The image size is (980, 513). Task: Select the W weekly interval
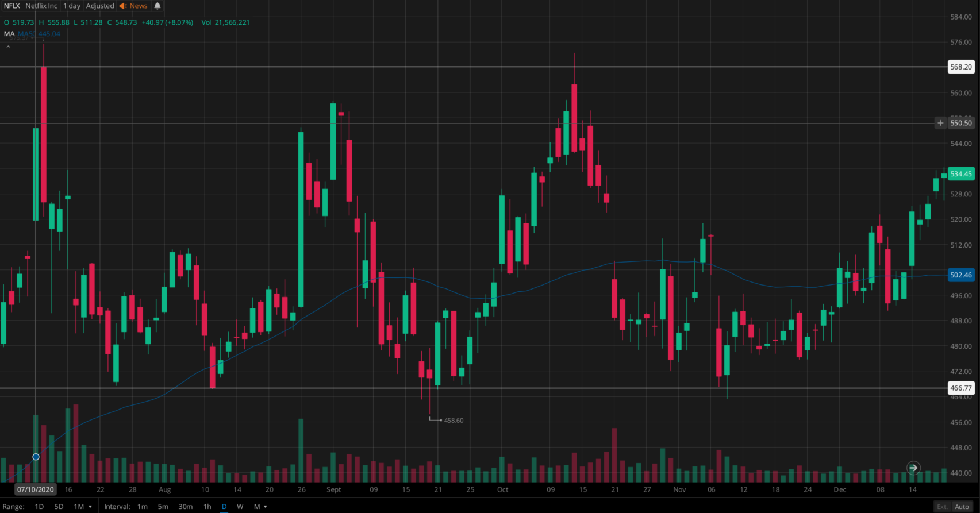[x=240, y=507]
